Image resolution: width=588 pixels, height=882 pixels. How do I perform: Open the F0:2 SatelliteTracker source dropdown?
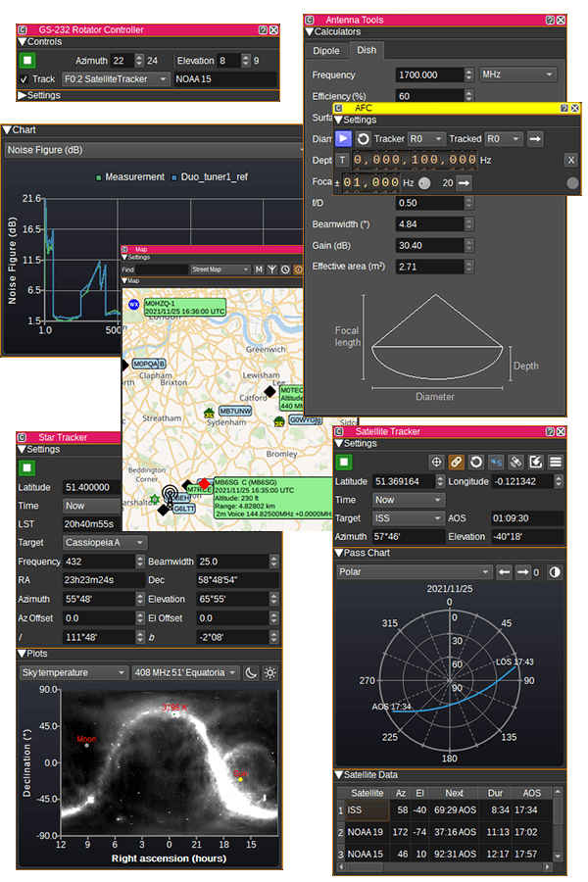(115, 79)
